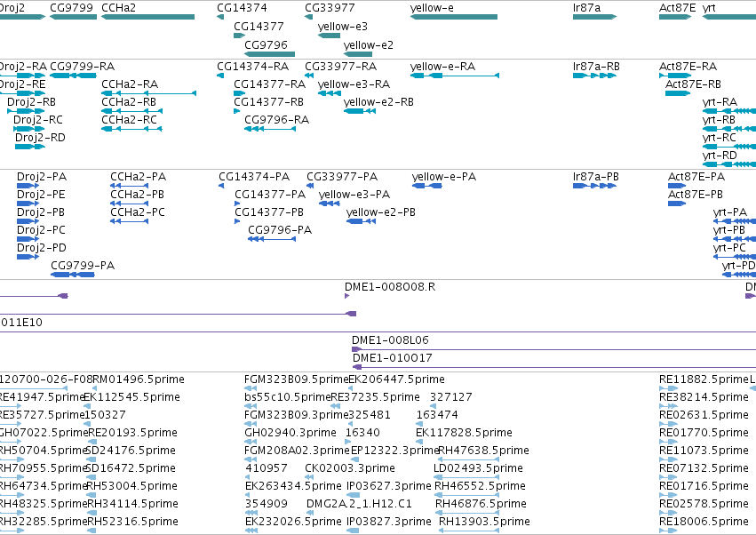756x535 pixels.
Task: Select the Act87E-RA transcript label
Action: pyautogui.click(x=688, y=66)
